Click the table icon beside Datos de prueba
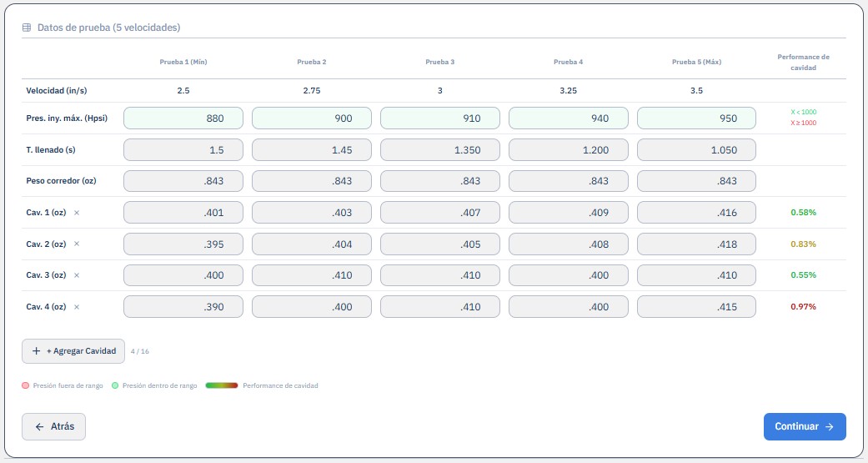Screen dimensions: 868x463 coord(27,28)
